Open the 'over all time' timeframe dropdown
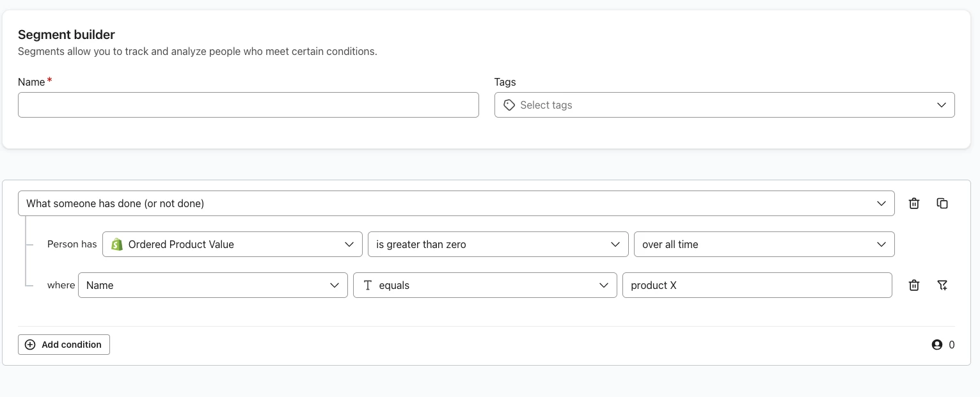Screen dimensions: 980x397 (764, 244)
